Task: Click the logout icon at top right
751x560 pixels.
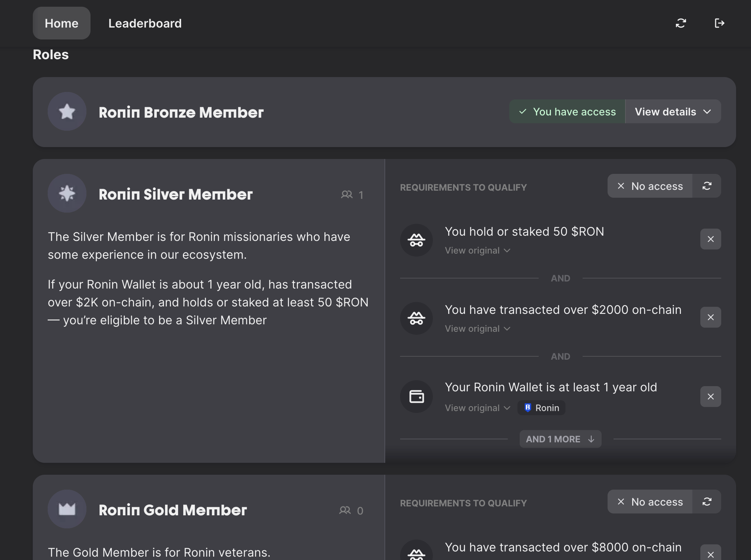Action: pyautogui.click(x=719, y=23)
